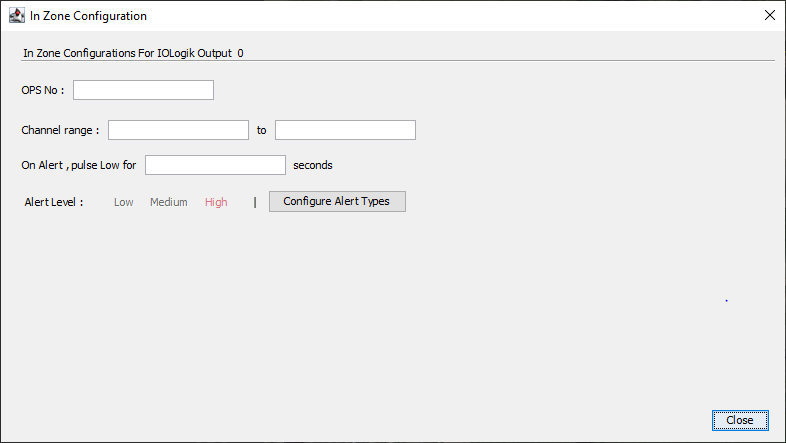Open Configure Alert Types
Viewport: 786px width, 443px height.
coord(337,201)
